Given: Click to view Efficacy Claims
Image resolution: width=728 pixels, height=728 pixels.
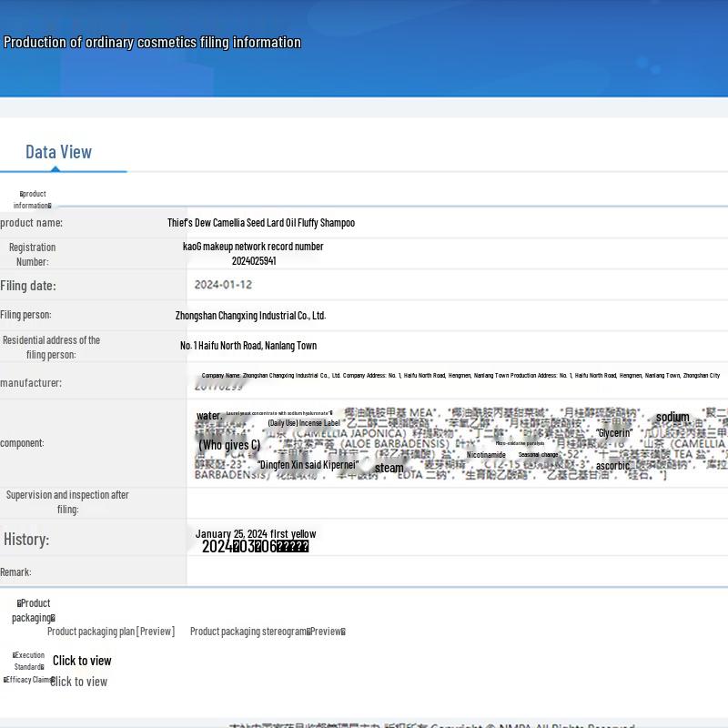Looking at the screenshot, I should (79, 682).
